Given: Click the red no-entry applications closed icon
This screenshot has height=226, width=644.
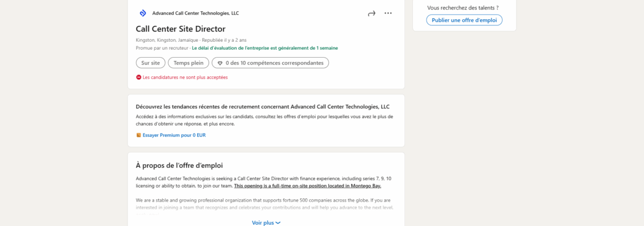Looking at the screenshot, I should (138, 77).
